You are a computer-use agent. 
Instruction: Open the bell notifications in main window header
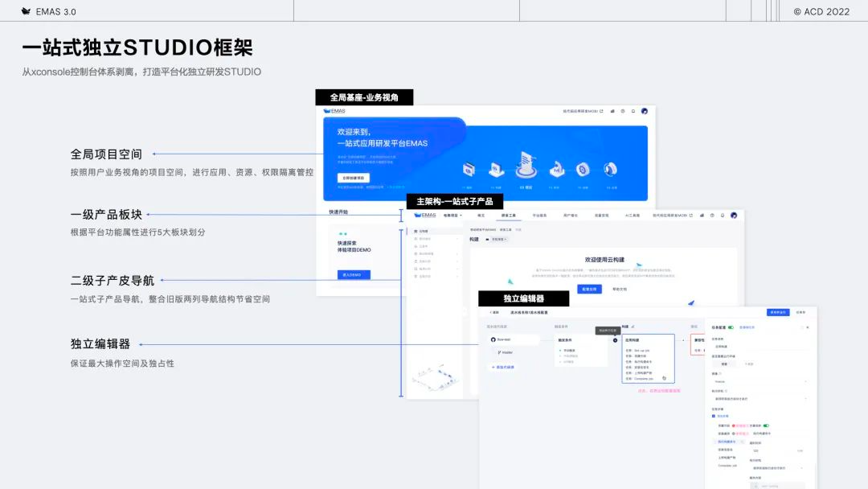point(723,216)
